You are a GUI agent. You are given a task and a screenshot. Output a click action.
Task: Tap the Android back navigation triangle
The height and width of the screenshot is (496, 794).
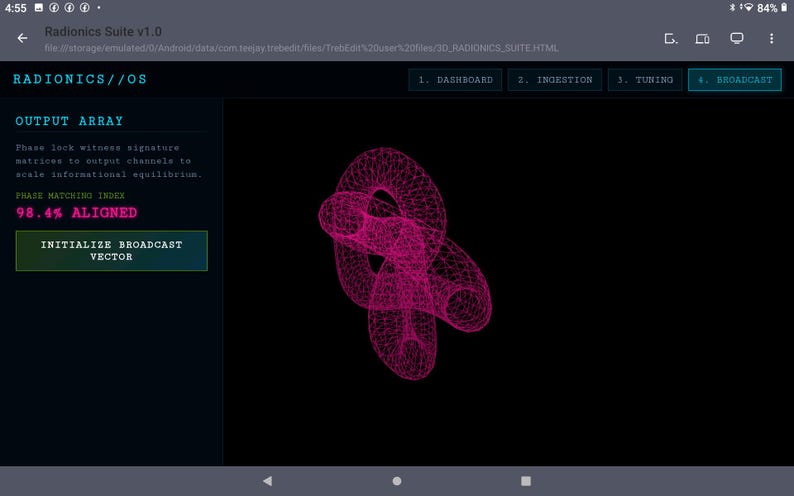(x=267, y=481)
